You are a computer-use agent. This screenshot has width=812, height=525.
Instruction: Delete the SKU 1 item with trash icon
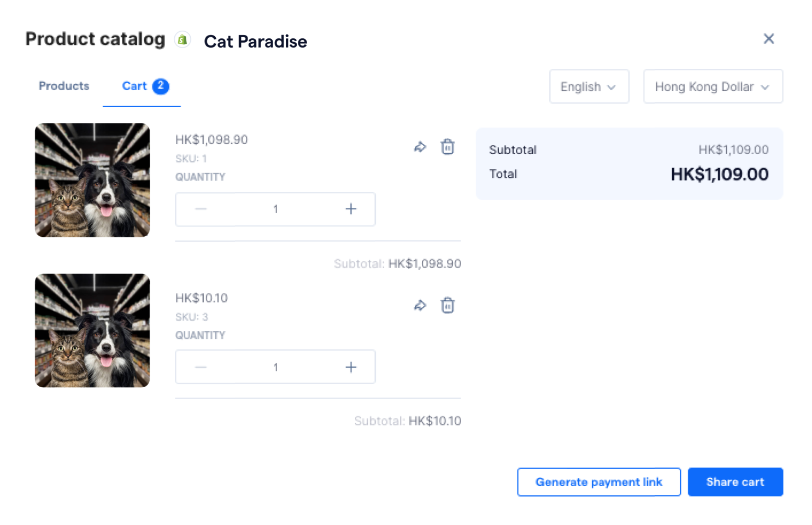coord(448,147)
